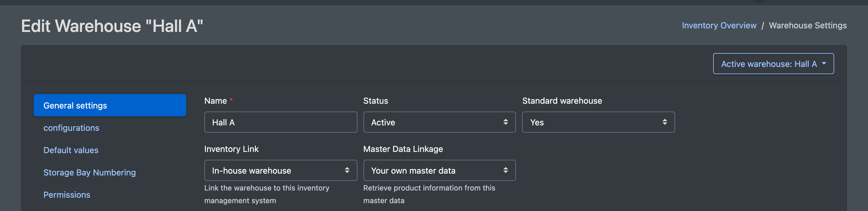
Task: Open the General settings tab
Action: tap(110, 105)
